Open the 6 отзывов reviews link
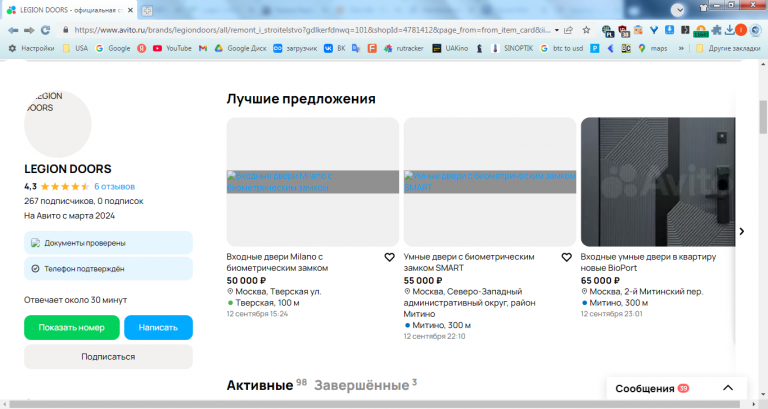Viewport: 768px width, 409px height. pyautogui.click(x=115, y=187)
